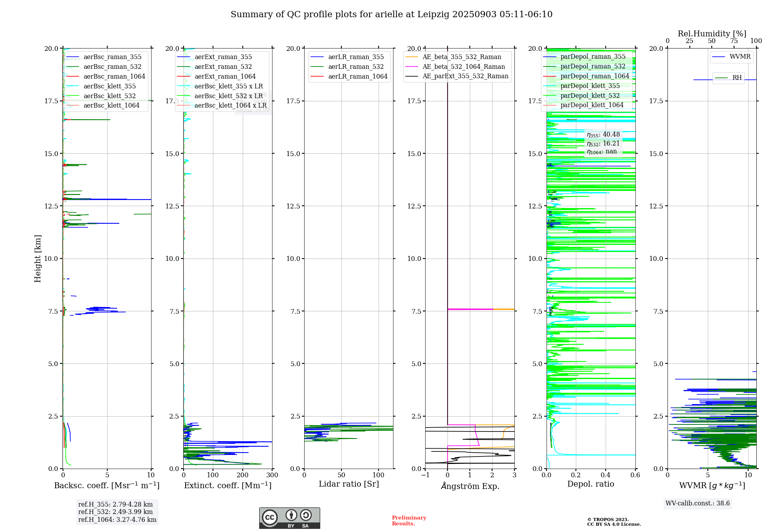Click the plot title Summary of QC profile
The image size is (783, 532).
click(x=391, y=14)
